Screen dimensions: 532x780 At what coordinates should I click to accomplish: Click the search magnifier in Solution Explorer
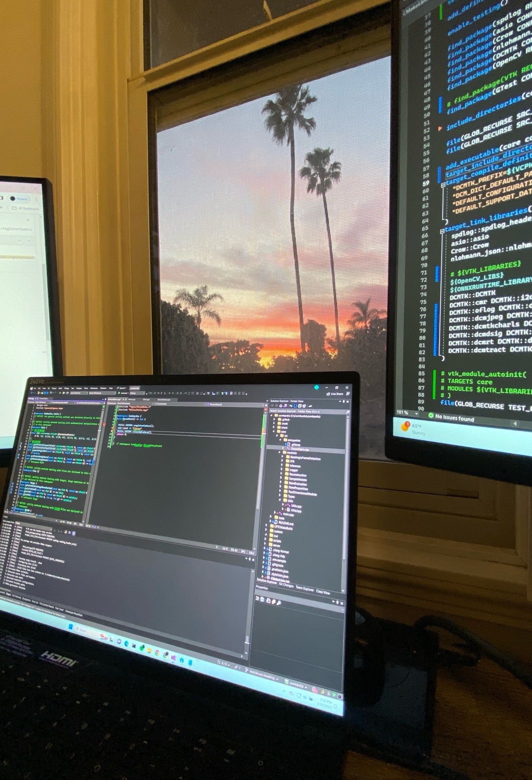[x=348, y=412]
